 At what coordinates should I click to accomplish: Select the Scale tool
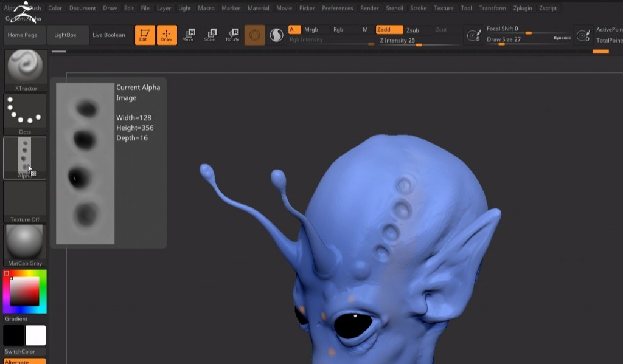tap(211, 35)
